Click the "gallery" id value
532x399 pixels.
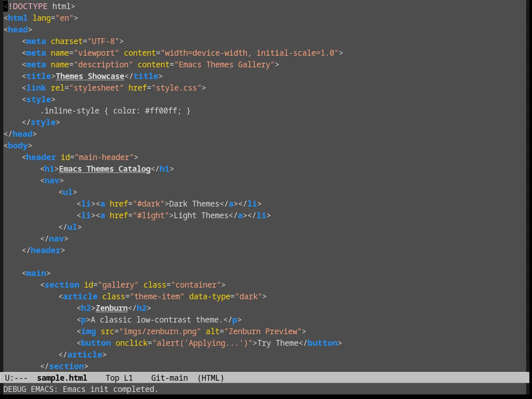pyautogui.click(x=118, y=285)
